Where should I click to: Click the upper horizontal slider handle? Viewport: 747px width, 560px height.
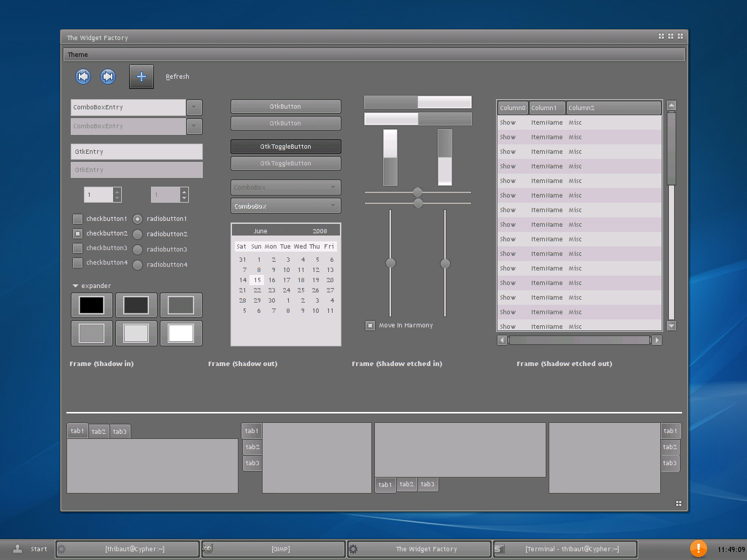418,192
